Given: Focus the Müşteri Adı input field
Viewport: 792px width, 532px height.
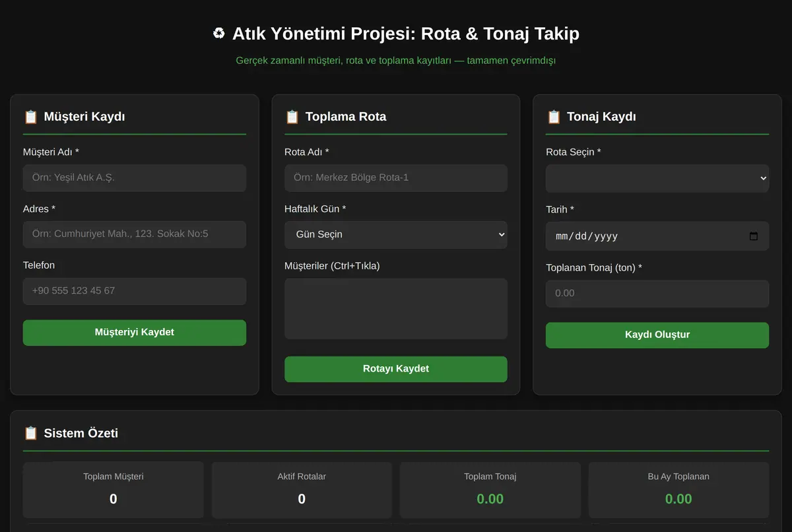Looking at the screenshot, I should point(135,178).
